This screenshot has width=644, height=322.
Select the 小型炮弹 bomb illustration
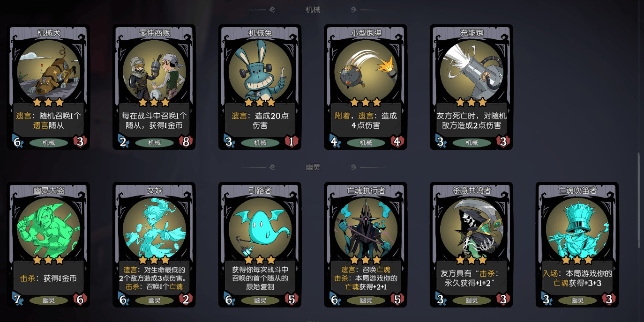(366, 70)
